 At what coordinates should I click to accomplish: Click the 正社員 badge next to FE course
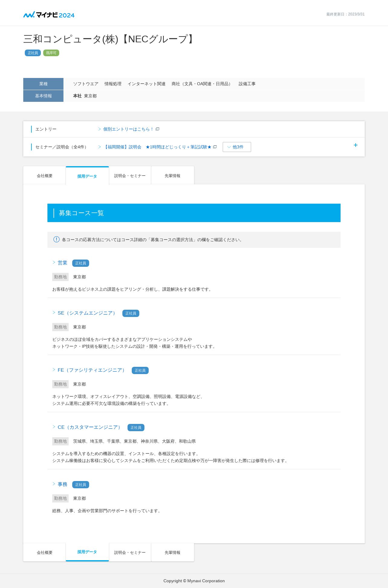pyautogui.click(x=140, y=370)
